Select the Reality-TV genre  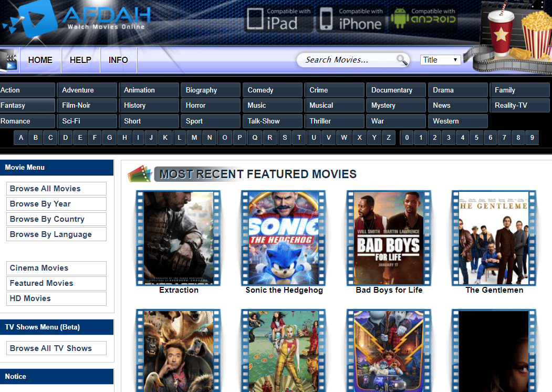coord(519,105)
